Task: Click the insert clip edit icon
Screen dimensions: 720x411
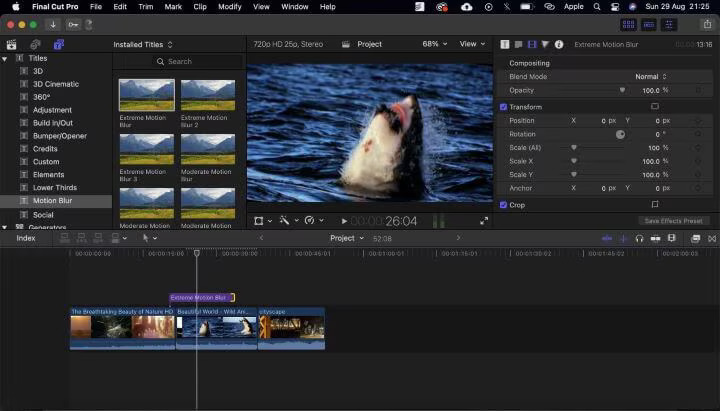Action: pyautogui.click(x=81, y=238)
